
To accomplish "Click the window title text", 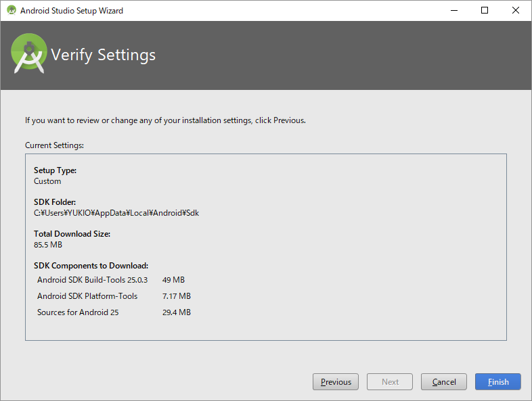I will tap(72, 11).
